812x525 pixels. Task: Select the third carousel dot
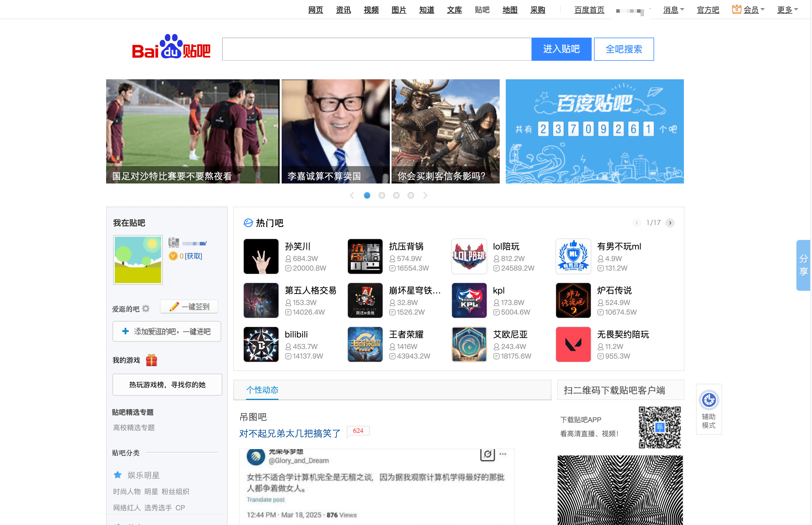point(396,195)
